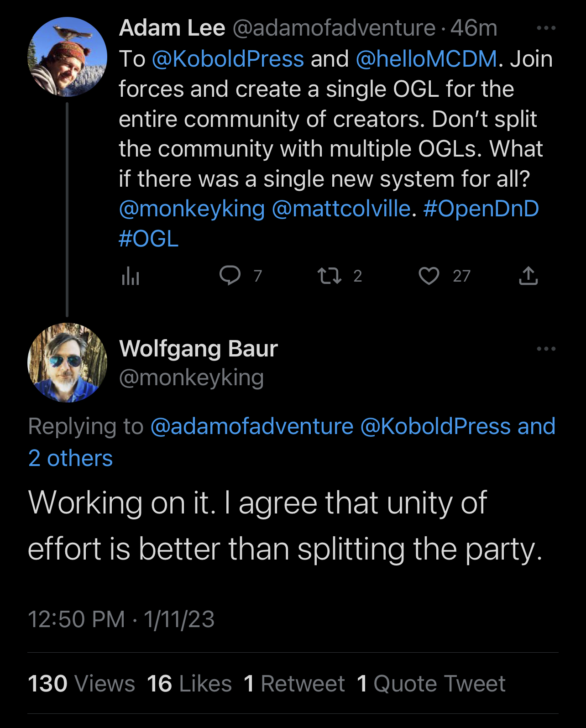Tap the reply bubble icon with 7 replies
586x728 pixels.
(230, 276)
